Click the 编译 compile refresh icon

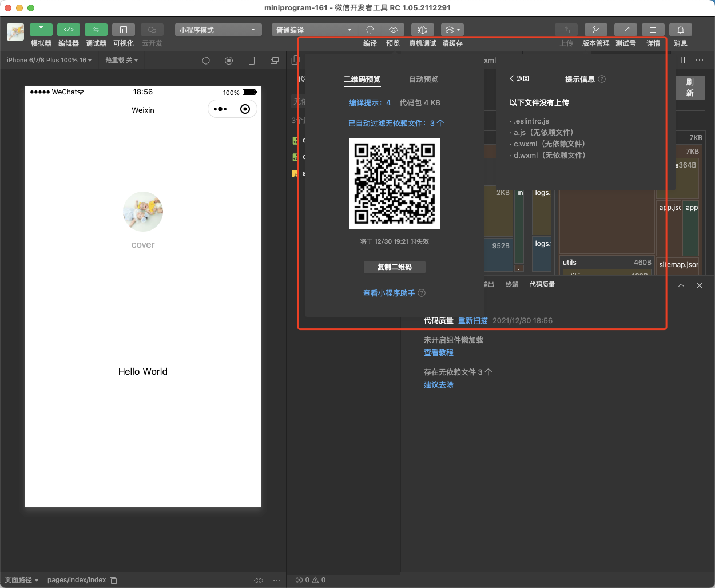click(370, 30)
